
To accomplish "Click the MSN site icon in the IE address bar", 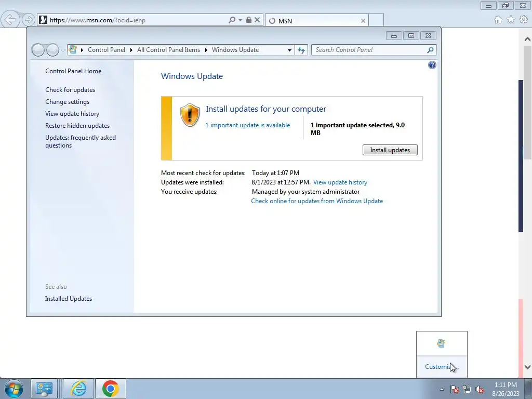I will [43, 20].
